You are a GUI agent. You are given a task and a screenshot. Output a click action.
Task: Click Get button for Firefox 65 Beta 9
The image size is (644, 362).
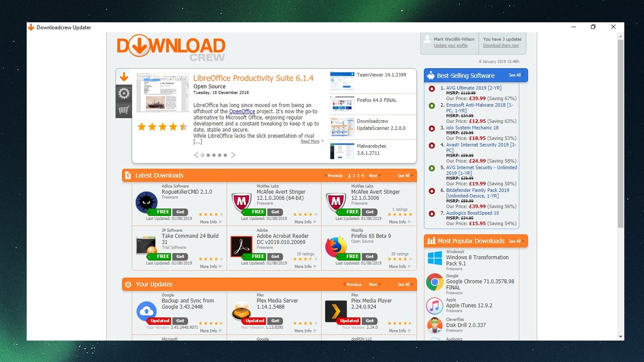pyautogui.click(x=370, y=257)
